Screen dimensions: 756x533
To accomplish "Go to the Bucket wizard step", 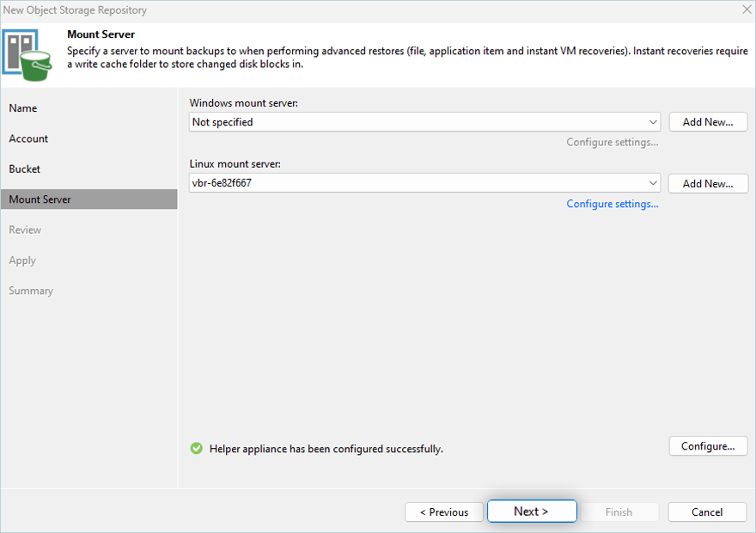I will click(25, 169).
